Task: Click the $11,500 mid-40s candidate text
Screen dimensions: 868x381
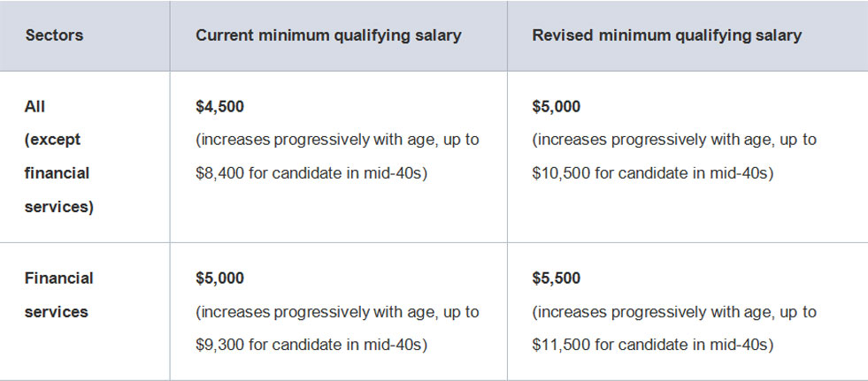Action: coord(652,345)
